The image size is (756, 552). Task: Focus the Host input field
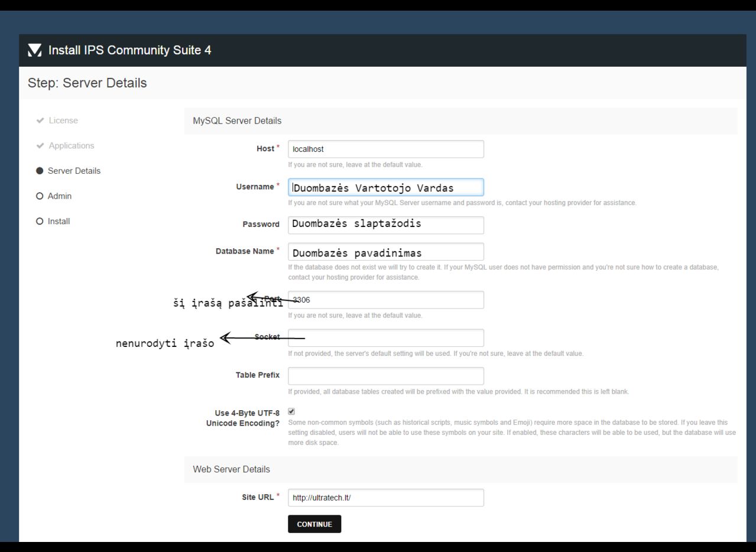(x=386, y=149)
